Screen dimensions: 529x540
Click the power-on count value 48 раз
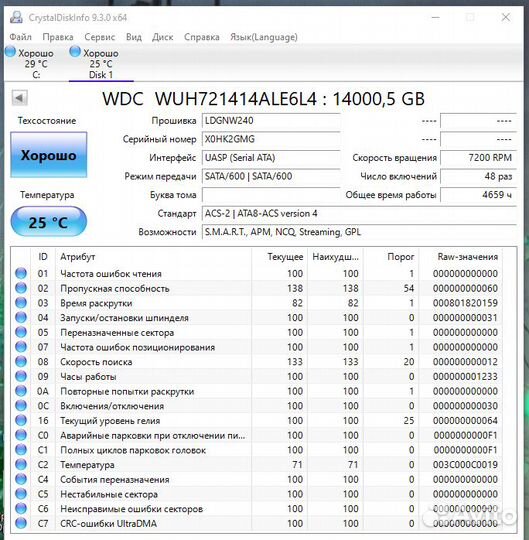point(478,176)
